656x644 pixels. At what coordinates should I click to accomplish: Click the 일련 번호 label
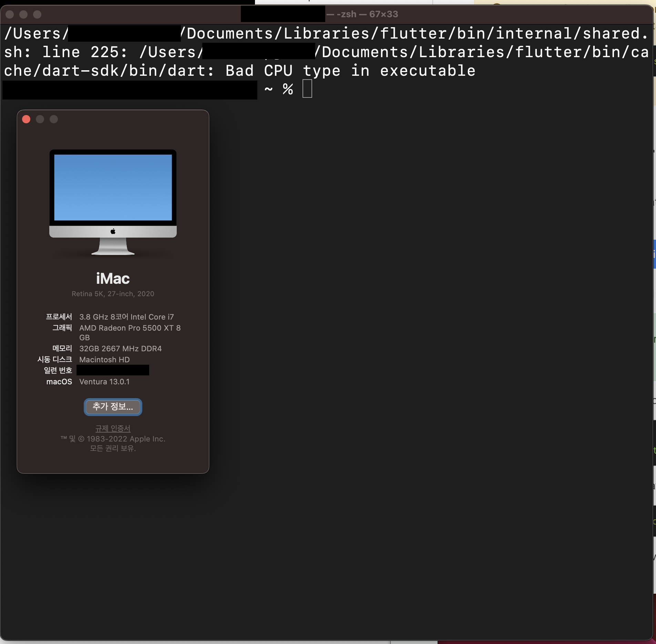click(x=58, y=371)
